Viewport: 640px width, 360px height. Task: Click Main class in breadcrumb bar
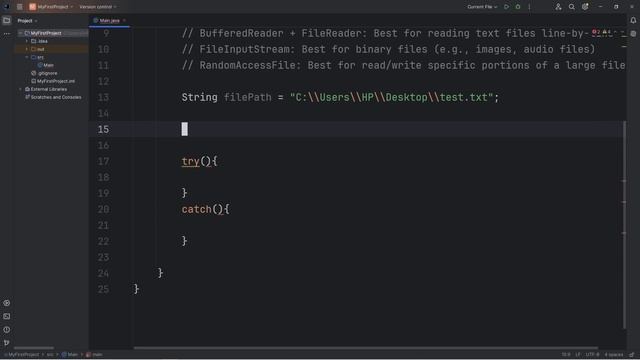(70, 355)
